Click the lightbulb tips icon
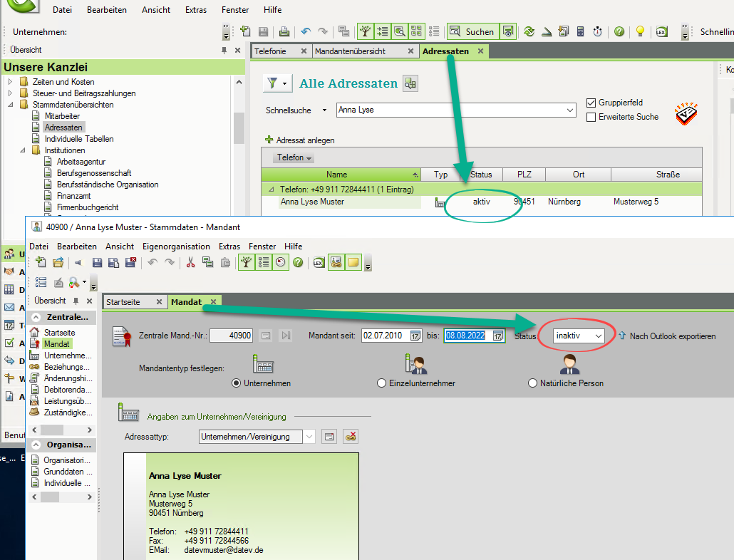The height and width of the screenshot is (560, 734). click(x=640, y=31)
